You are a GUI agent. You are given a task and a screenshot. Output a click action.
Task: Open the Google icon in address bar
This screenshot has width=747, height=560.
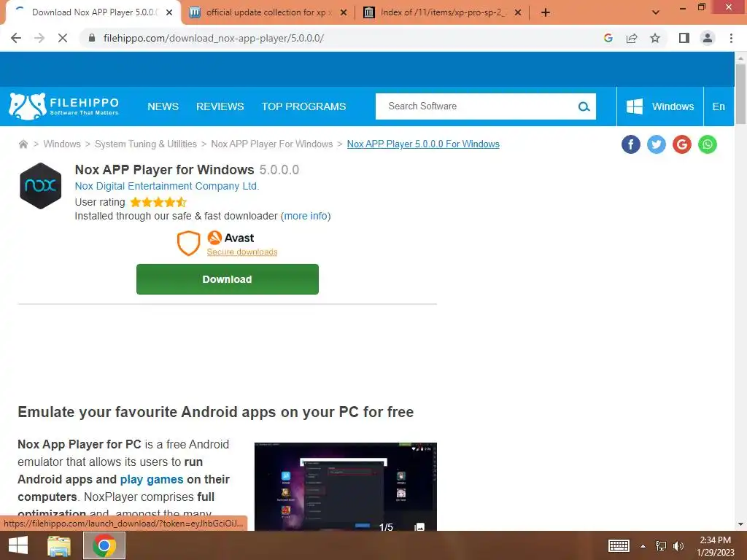pos(608,38)
